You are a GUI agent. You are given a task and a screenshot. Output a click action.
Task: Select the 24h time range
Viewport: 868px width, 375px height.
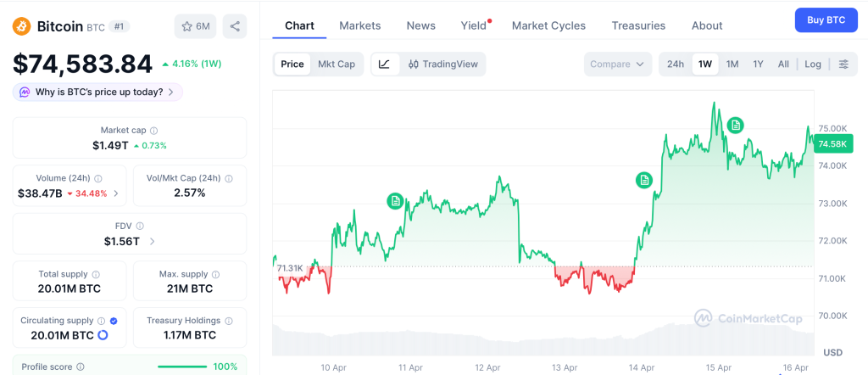[x=676, y=64]
